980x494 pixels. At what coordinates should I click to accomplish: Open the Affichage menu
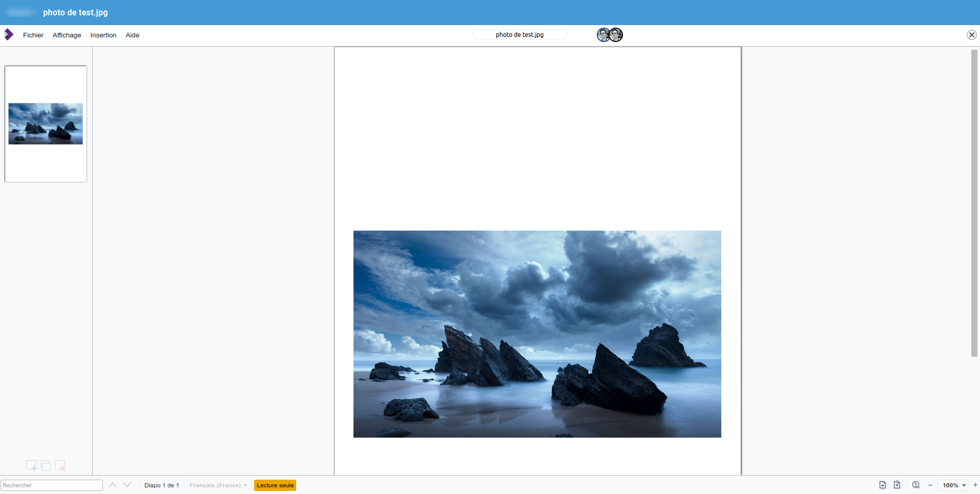tap(66, 35)
